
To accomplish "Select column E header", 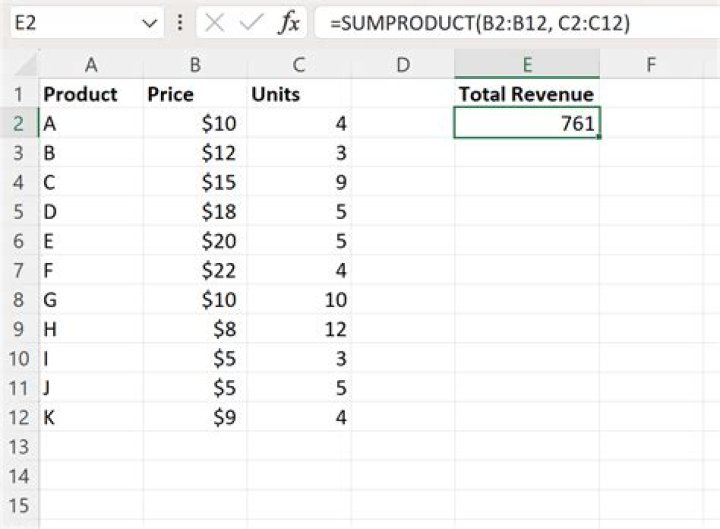I will (526, 65).
